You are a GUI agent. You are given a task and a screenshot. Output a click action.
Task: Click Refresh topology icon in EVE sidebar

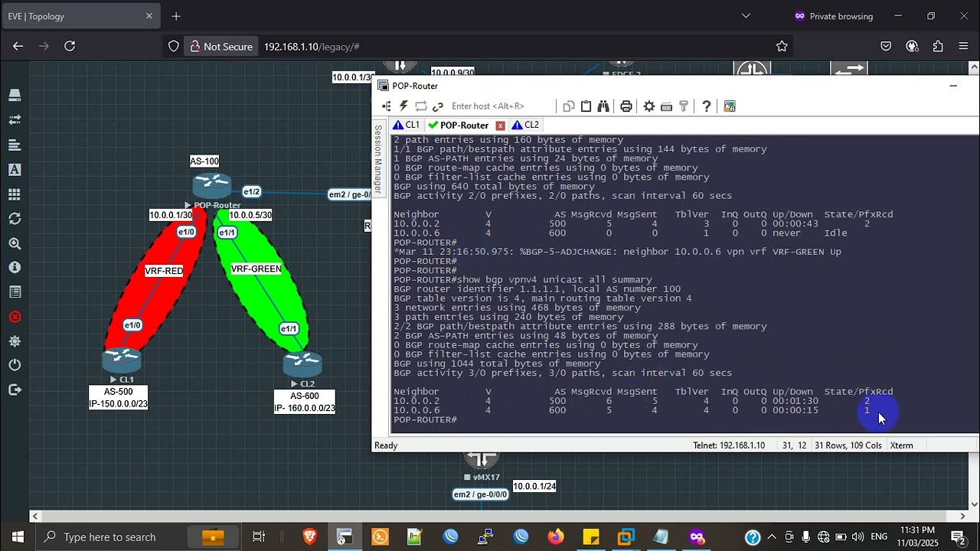coord(15,219)
